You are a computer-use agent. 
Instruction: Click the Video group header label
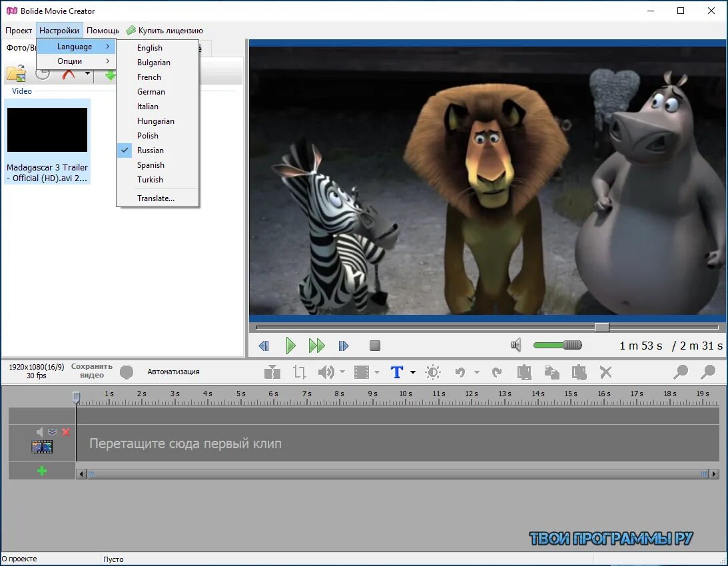(22, 91)
